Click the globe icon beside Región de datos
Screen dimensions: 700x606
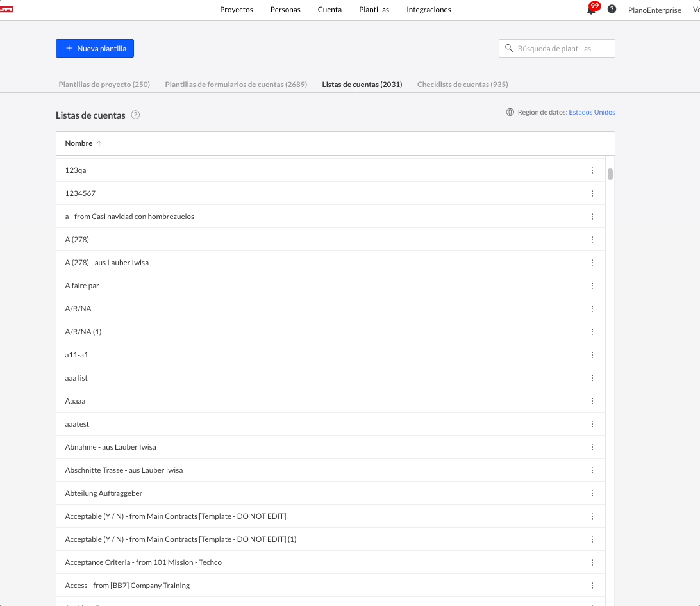click(x=510, y=112)
